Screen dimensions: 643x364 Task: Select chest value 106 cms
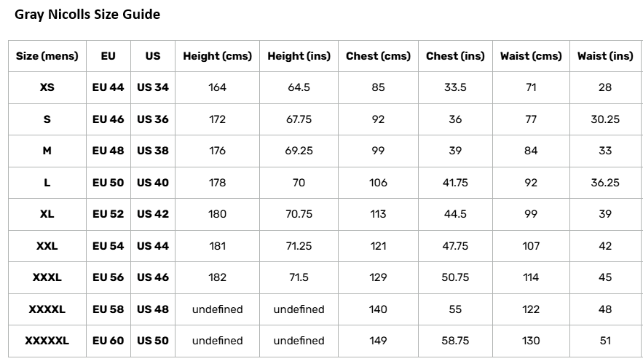pyautogui.click(x=378, y=183)
